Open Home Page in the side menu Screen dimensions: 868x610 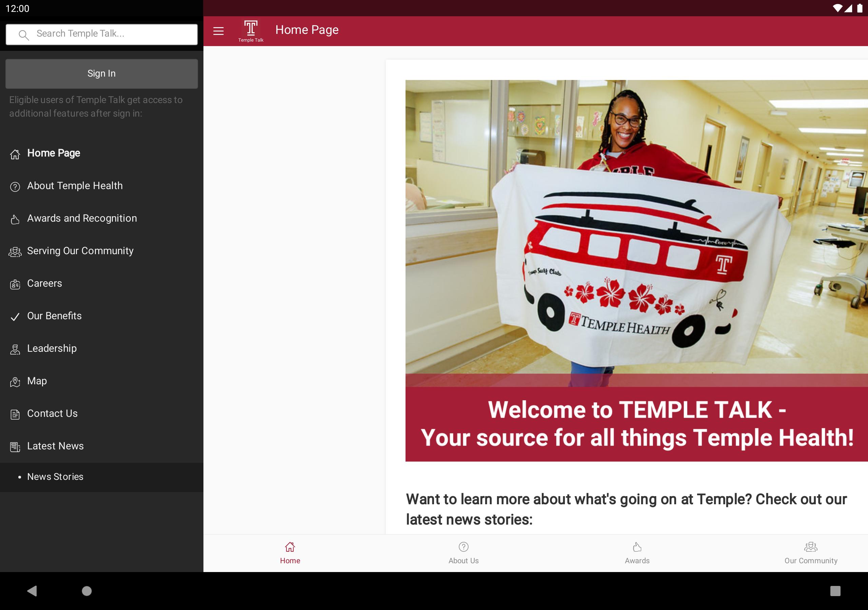pyautogui.click(x=101, y=153)
